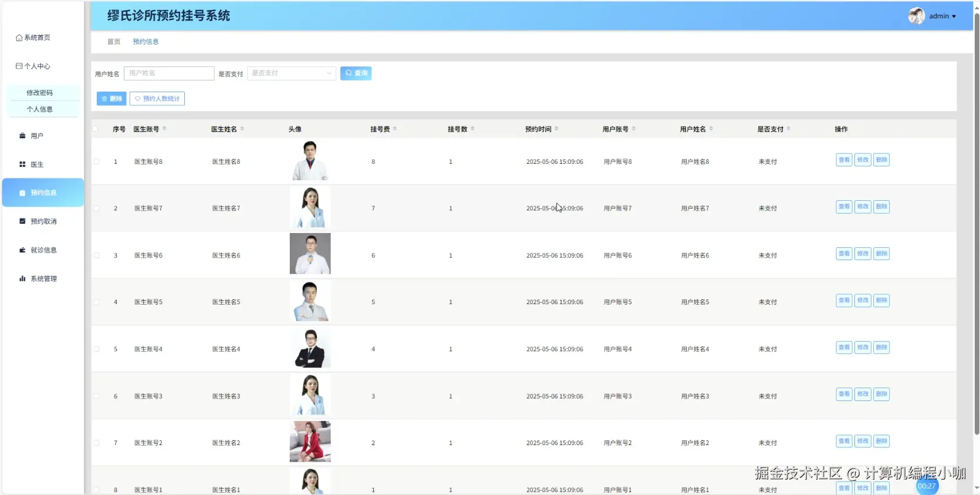Click 删除 for 用户账号7 row
The height and width of the screenshot is (495, 980).
click(x=881, y=207)
